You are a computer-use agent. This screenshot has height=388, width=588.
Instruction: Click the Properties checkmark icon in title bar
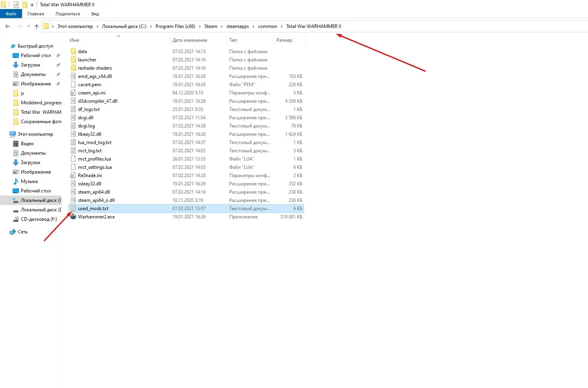point(16,5)
